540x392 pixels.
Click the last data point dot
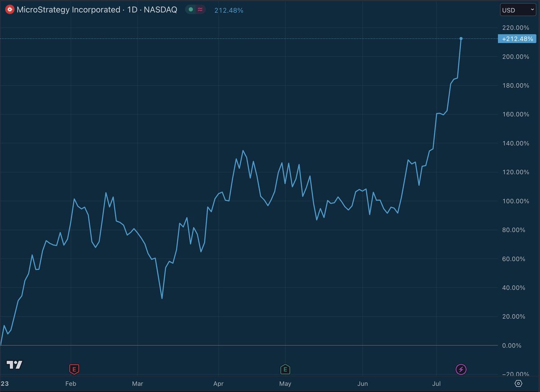point(461,39)
